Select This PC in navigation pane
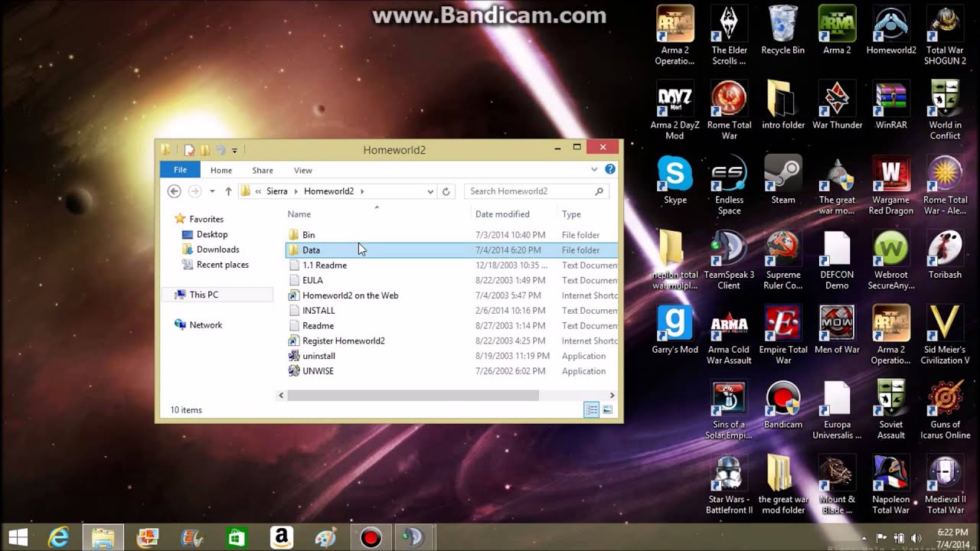Image resolution: width=980 pixels, height=551 pixels. coord(198,295)
